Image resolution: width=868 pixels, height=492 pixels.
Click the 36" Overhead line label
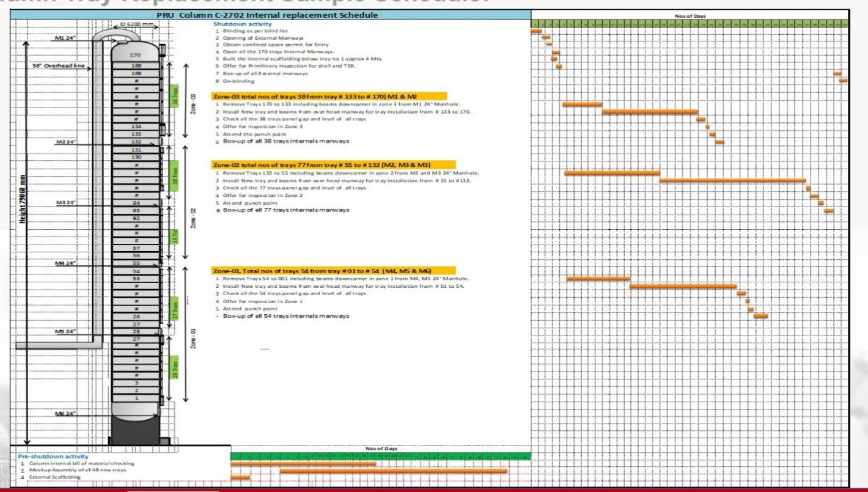click(x=54, y=65)
